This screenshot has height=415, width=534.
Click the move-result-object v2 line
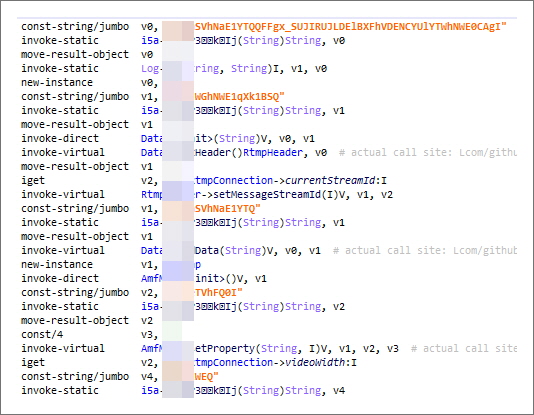[x=87, y=320]
